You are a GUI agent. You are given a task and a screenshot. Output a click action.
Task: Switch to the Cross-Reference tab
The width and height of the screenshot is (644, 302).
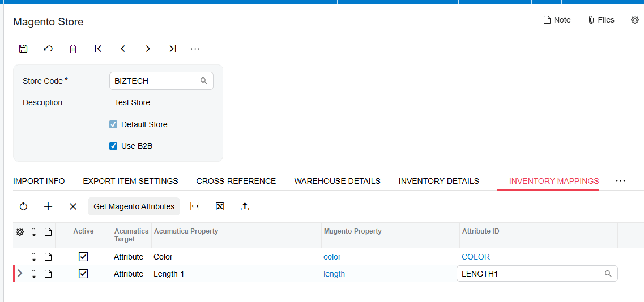coord(236,181)
